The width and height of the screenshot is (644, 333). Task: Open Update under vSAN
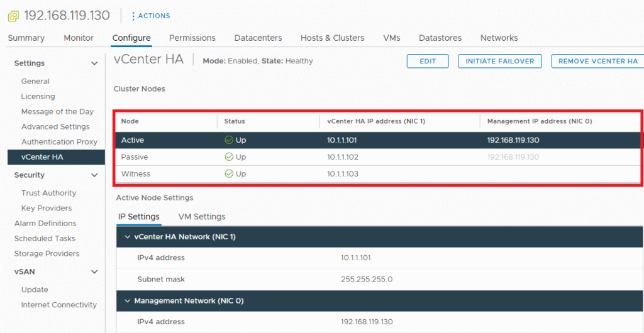(35, 290)
